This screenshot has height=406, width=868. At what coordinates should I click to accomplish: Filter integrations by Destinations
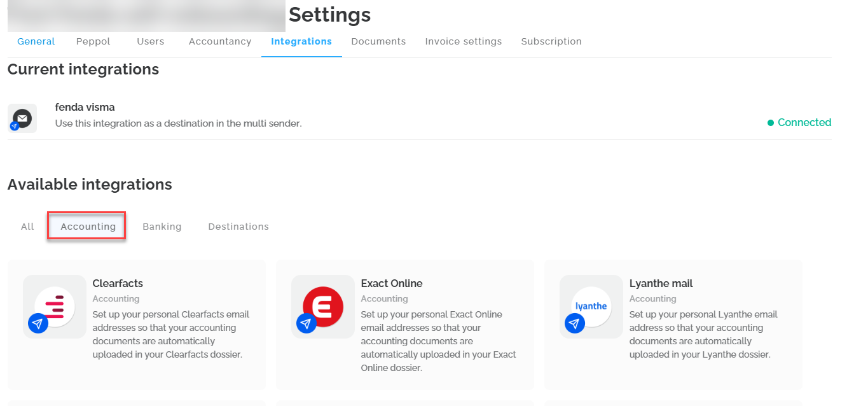point(238,227)
